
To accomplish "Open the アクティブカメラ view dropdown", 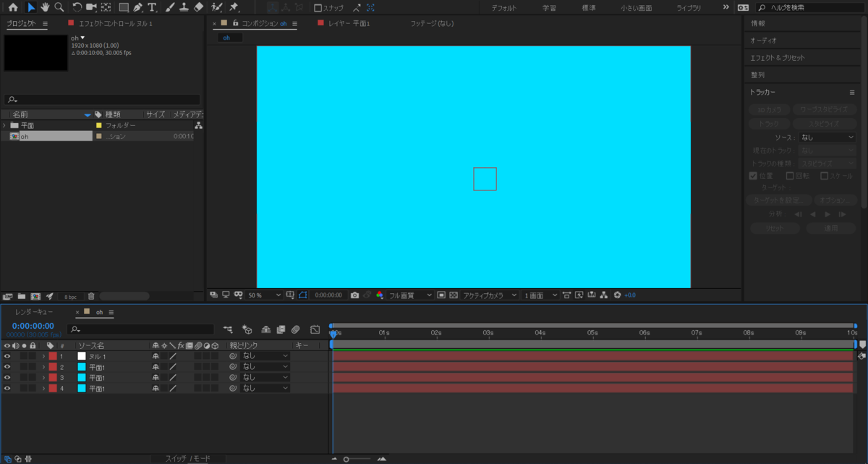I will coord(490,295).
